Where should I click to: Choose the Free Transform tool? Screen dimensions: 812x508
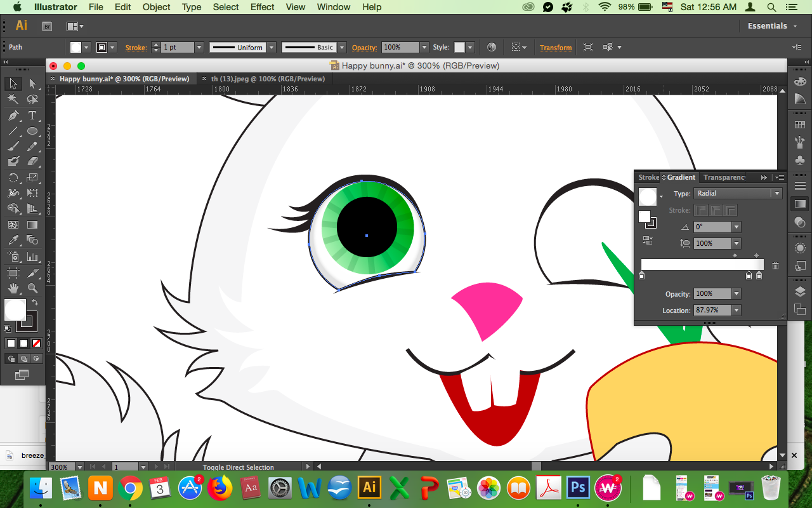pos(32,193)
